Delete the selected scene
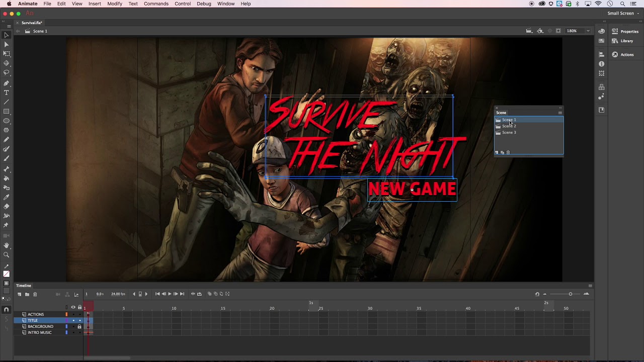The image size is (644, 362). pyautogui.click(x=508, y=152)
